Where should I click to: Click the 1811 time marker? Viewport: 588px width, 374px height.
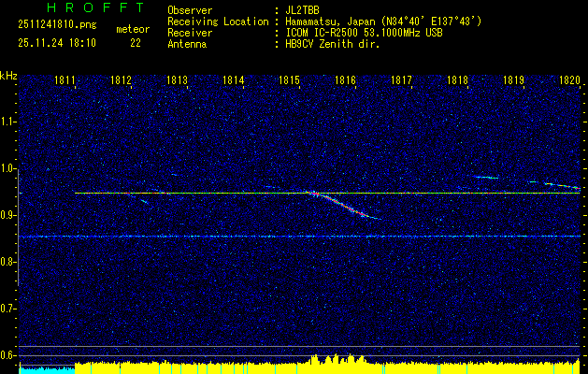point(65,81)
